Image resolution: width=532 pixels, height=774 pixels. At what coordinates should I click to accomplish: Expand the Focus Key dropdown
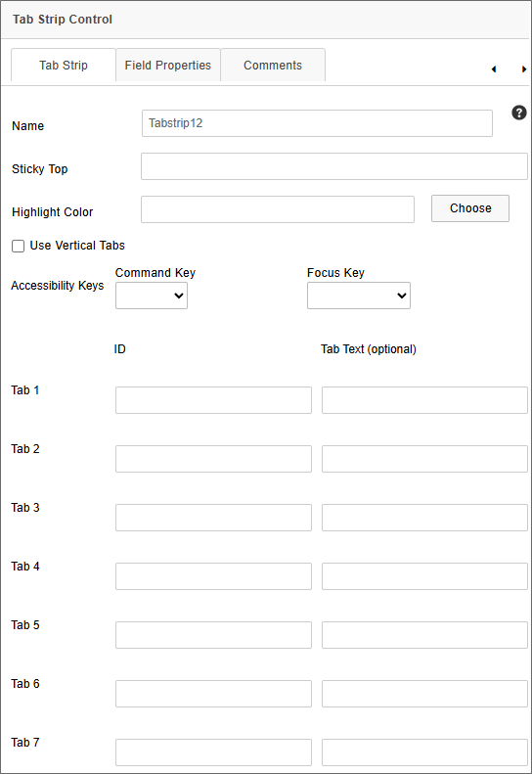tap(359, 296)
